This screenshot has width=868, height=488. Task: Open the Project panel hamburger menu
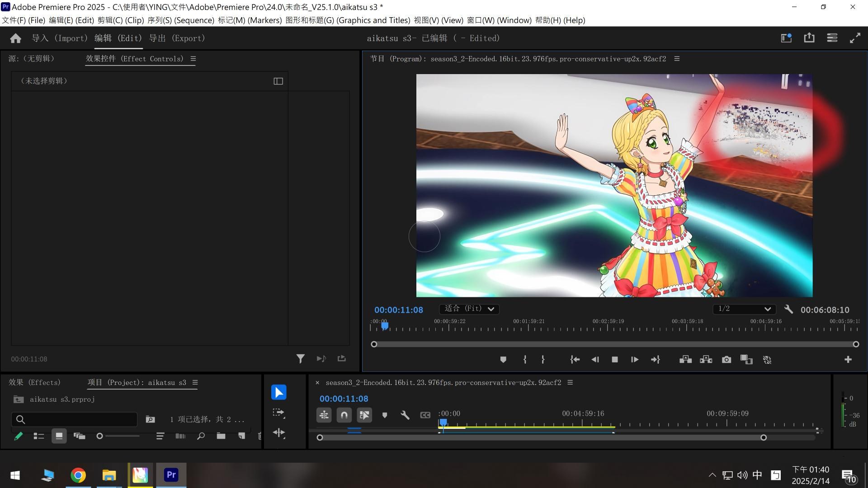click(195, 383)
